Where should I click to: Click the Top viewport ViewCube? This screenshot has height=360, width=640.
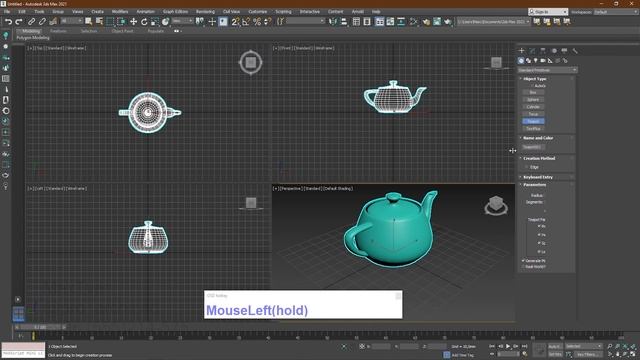(x=251, y=62)
